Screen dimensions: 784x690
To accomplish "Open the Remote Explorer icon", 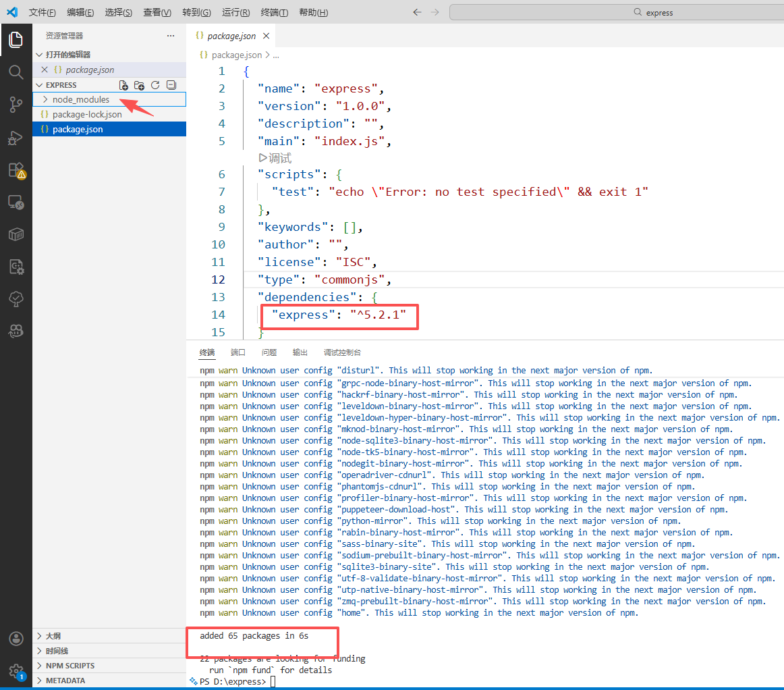I will (16, 202).
